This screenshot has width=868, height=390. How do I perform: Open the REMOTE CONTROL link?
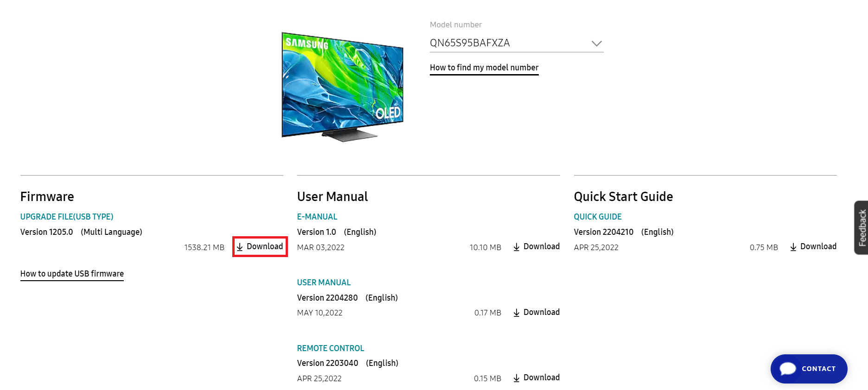pyautogui.click(x=330, y=348)
